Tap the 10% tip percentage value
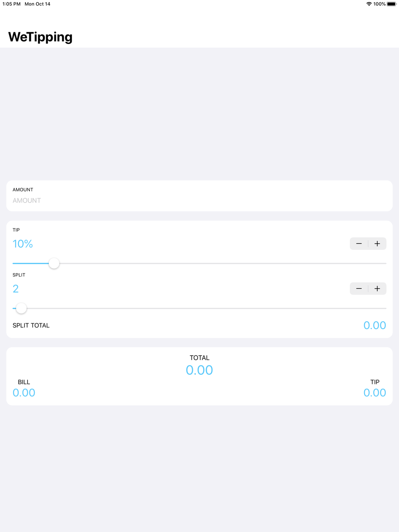Viewport: 399px width, 532px height. click(23, 244)
